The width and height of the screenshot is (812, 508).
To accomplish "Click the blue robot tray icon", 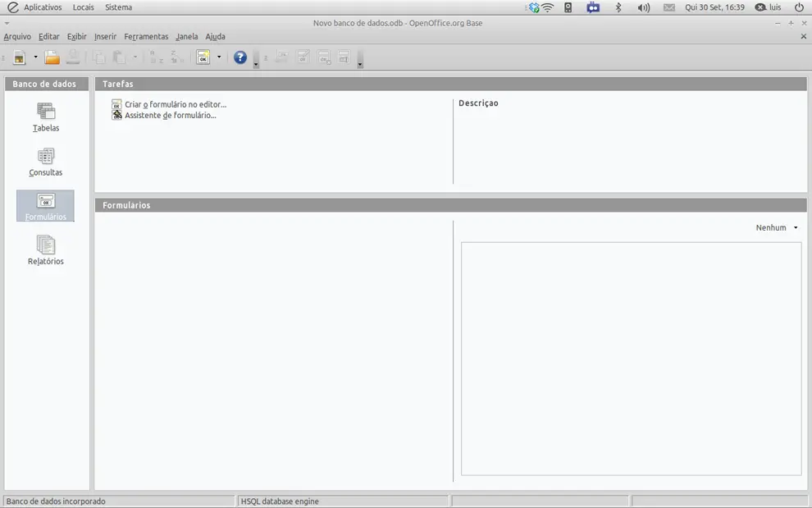I will point(593,7).
